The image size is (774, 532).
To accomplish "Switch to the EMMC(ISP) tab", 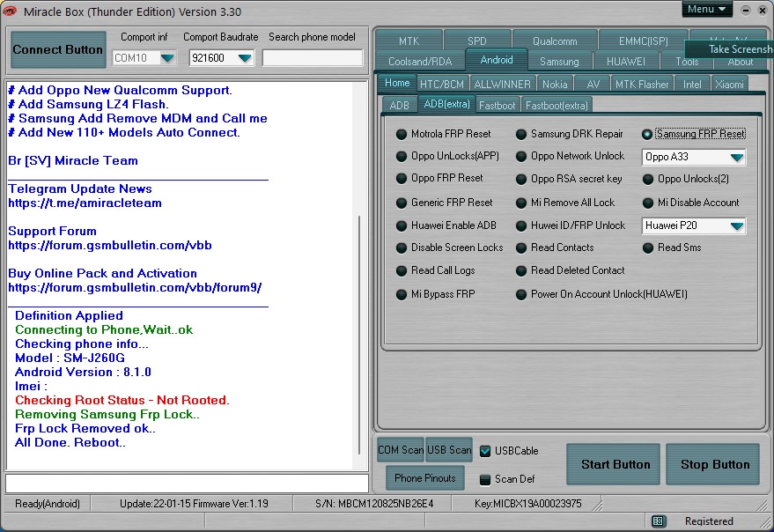I will tap(643, 41).
